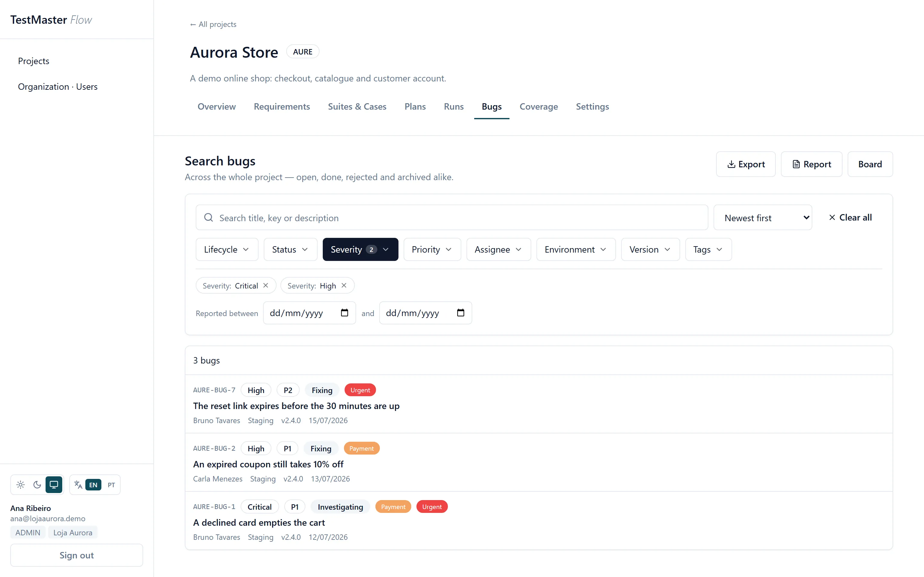Open calendar picker for start date
The image size is (924, 577).
344,313
